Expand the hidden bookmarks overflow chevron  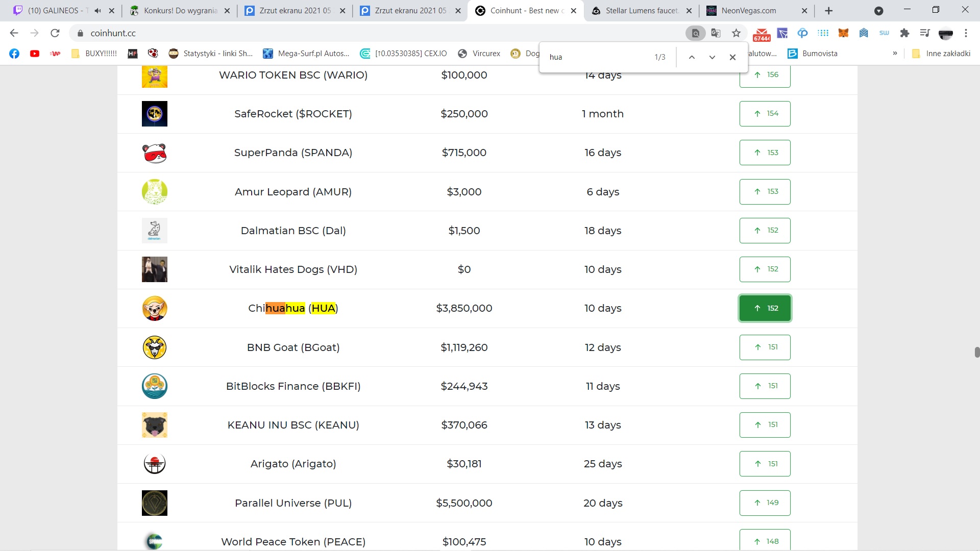[x=895, y=54]
